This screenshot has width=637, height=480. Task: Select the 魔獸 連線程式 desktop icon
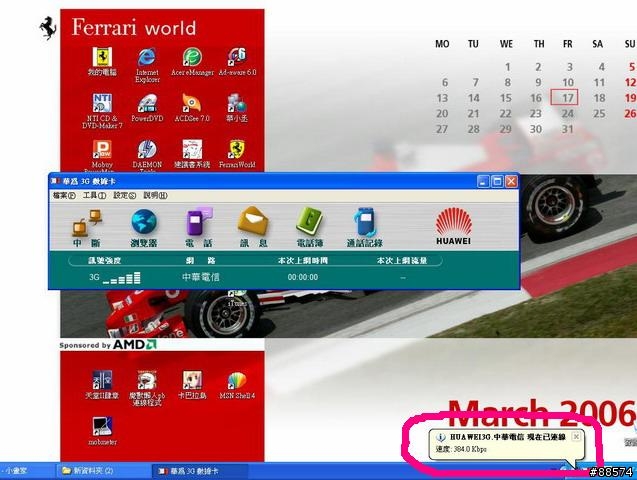pos(147,388)
